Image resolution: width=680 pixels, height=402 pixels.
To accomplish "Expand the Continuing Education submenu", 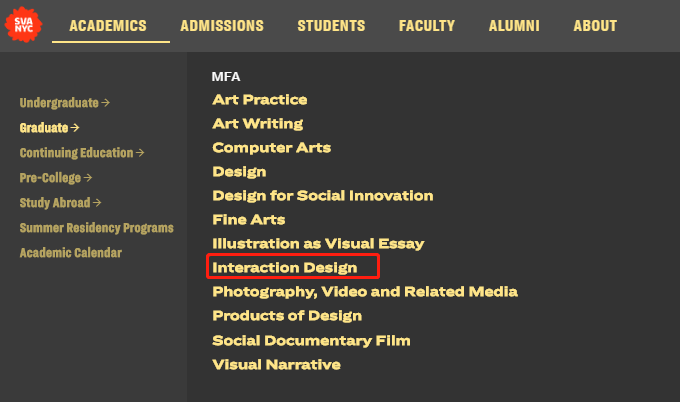I will [82, 153].
